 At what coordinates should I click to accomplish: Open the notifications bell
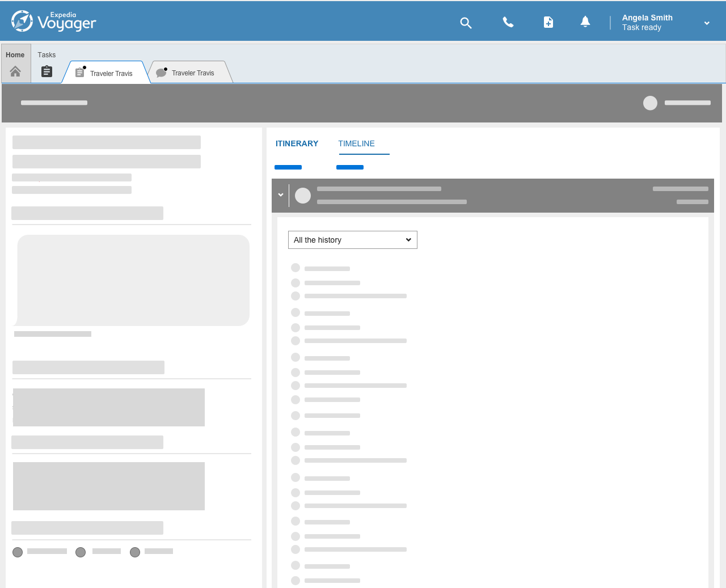(585, 22)
